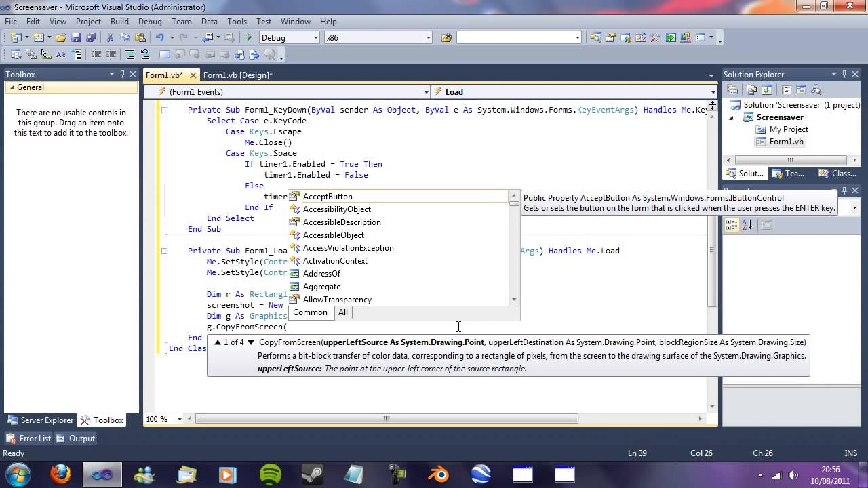Click the Open File folder icon

point(61,37)
